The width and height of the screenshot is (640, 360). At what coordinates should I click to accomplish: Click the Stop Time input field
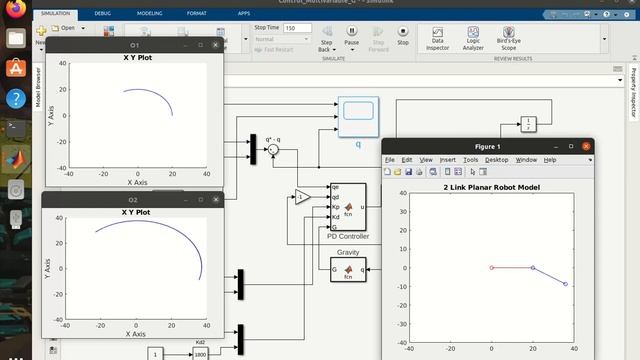pos(298,28)
